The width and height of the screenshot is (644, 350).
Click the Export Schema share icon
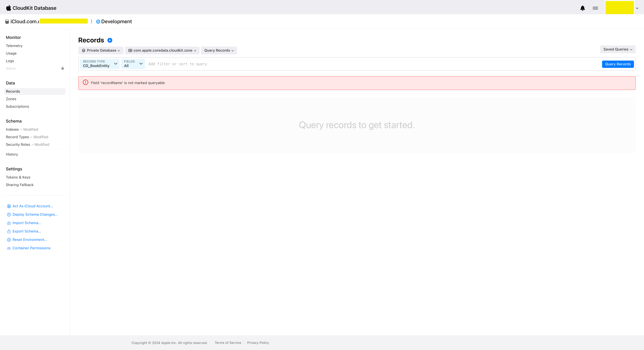pos(9,231)
